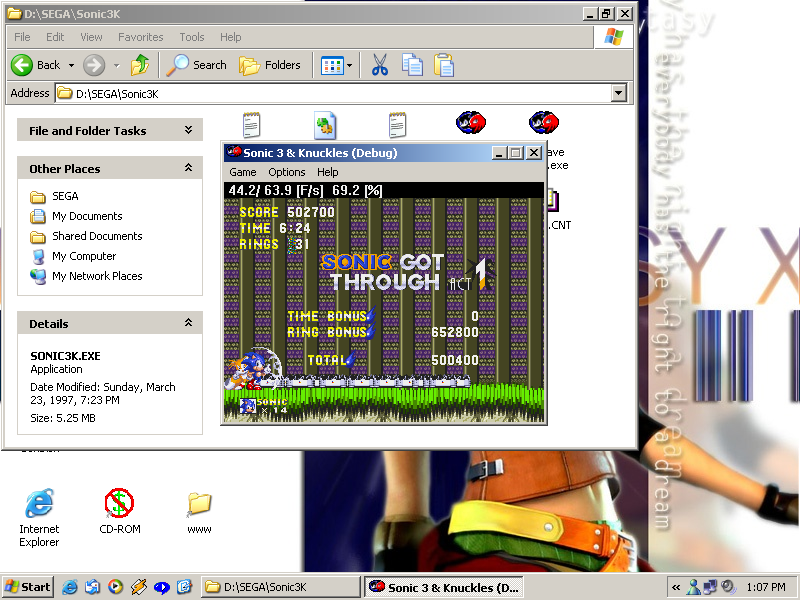This screenshot has width=800, height=600.
Task: Click the Start button
Action: tap(28, 587)
